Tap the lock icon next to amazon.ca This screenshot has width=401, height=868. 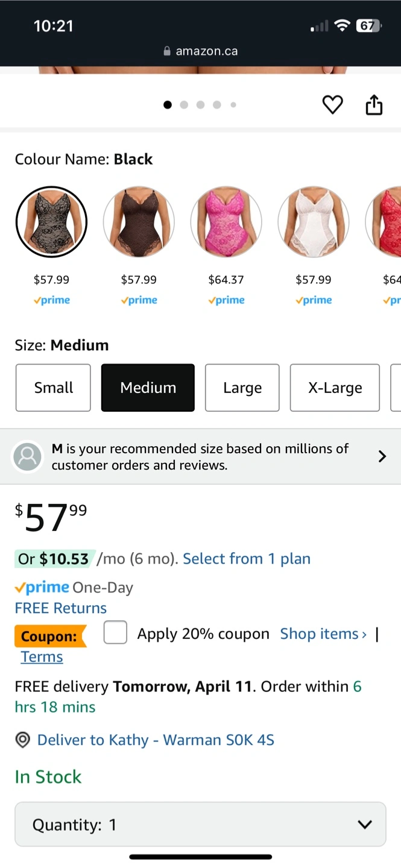(167, 51)
